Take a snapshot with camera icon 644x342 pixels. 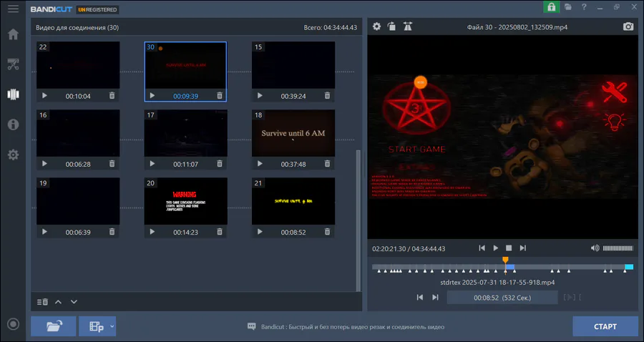click(628, 26)
